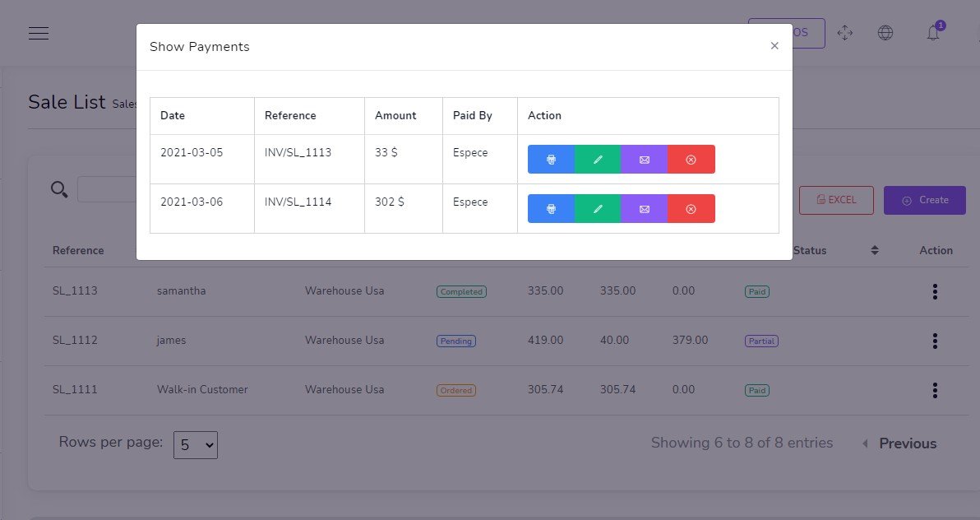
Task: Open the Rows per page dropdown
Action: [x=196, y=445]
